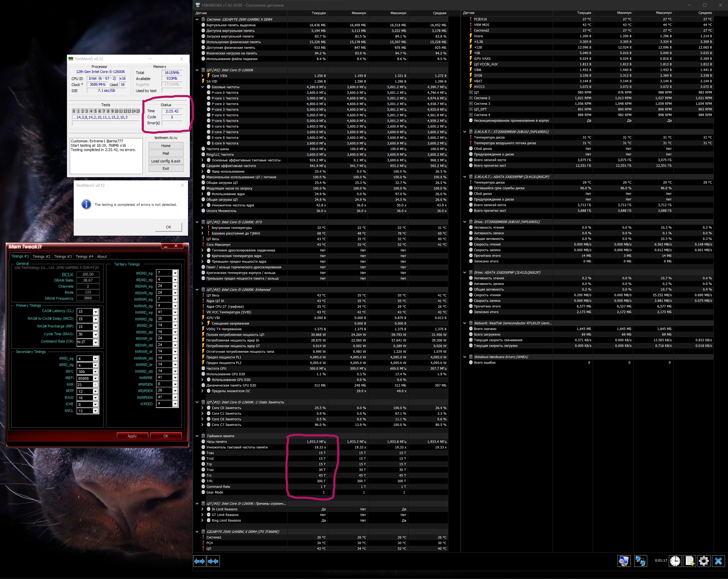Click the log file with plus icon
This screenshot has width=728, height=579.
tap(689, 561)
